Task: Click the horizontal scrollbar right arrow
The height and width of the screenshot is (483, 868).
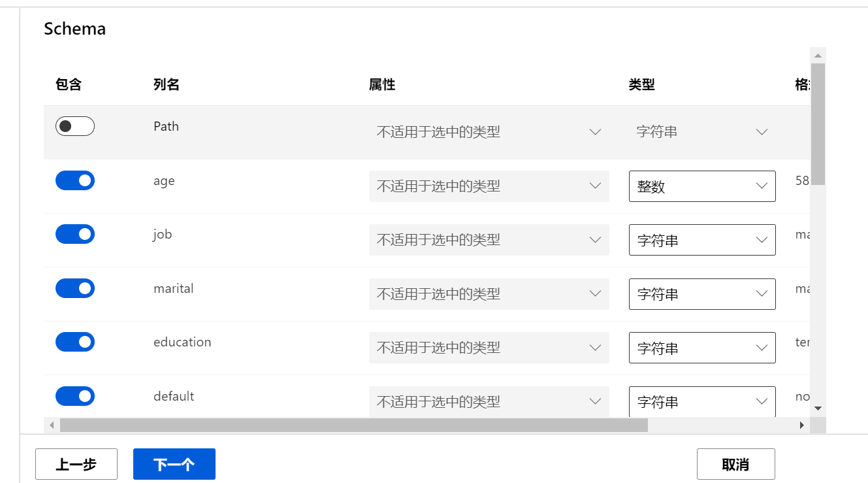Action: (802, 425)
